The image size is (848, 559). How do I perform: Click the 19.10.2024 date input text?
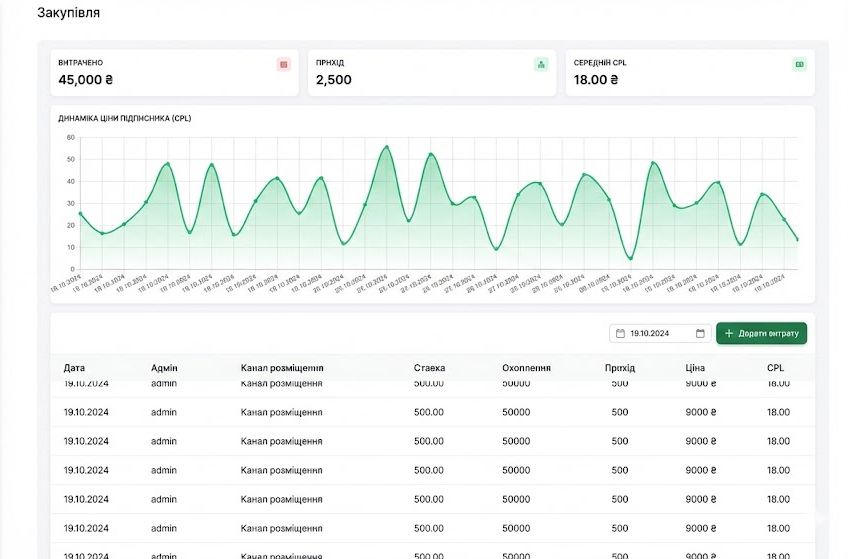click(x=650, y=334)
